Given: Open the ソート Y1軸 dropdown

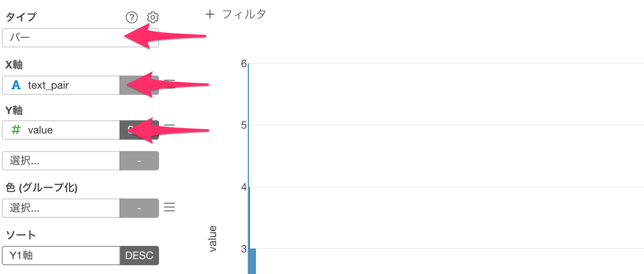Looking at the screenshot, I should tap(61, 256).
